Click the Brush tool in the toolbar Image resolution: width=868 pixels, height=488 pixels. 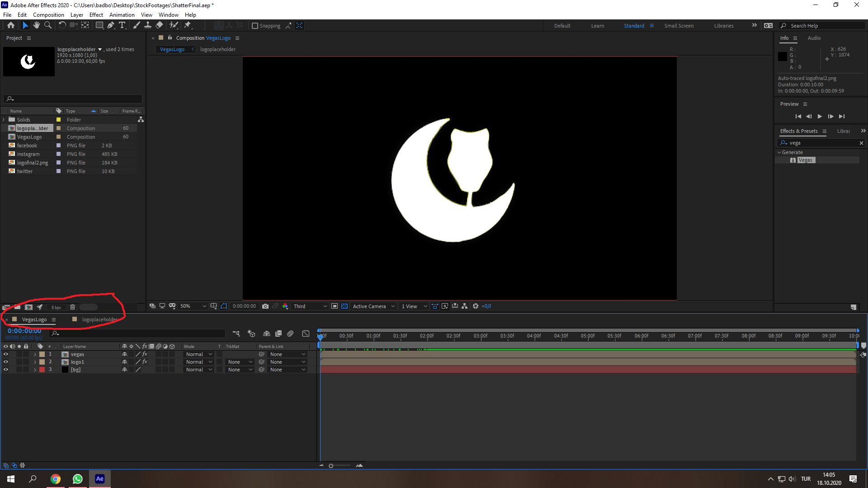coord(137,25)
